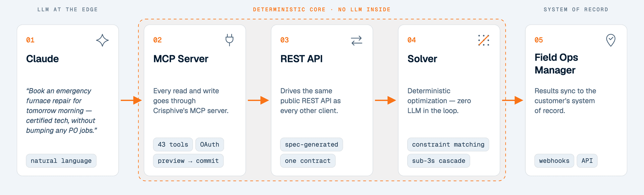The height and width of the screenshot is (195, 644).
Task: Click the step number "05"
Action: (539, 40)
